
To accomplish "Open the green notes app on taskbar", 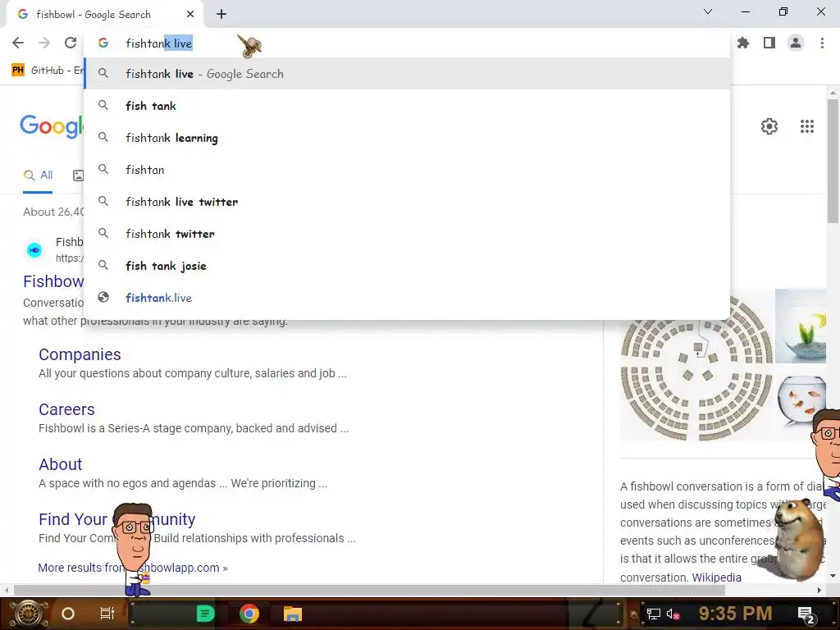I will 205,614.
